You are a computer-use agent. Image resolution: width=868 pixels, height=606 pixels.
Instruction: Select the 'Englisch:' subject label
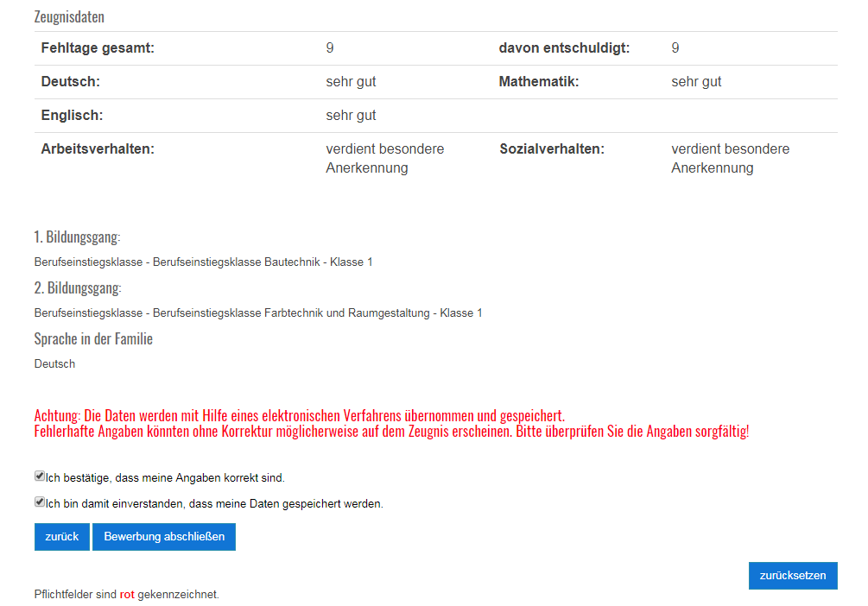coord(72,115)
